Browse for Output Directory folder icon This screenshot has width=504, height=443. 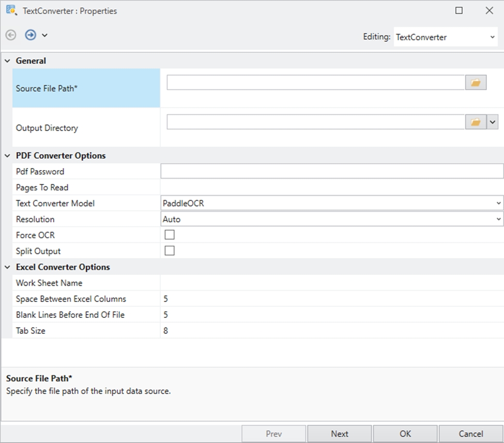coord(476,122)
